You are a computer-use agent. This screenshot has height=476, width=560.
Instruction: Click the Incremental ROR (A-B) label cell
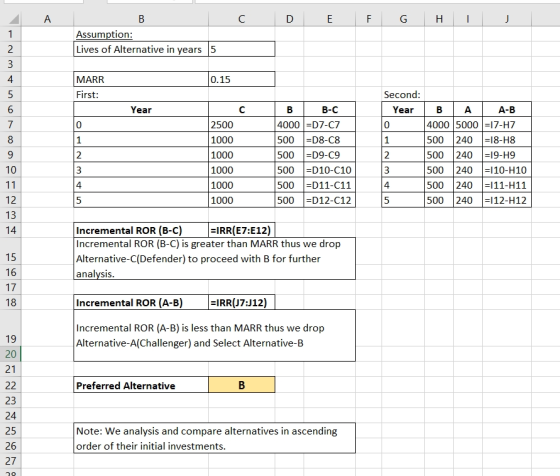[x=141, y=302]
